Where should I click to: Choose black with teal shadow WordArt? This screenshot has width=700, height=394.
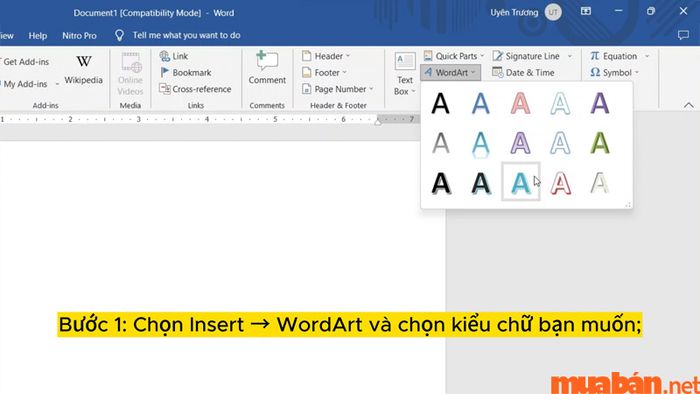(481, 183)
